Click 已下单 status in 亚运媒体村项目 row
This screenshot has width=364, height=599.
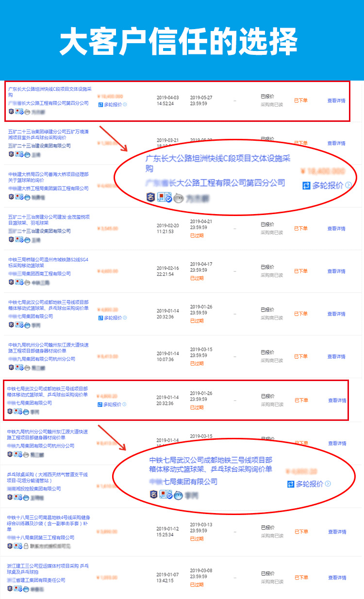[x=301, y=578]
